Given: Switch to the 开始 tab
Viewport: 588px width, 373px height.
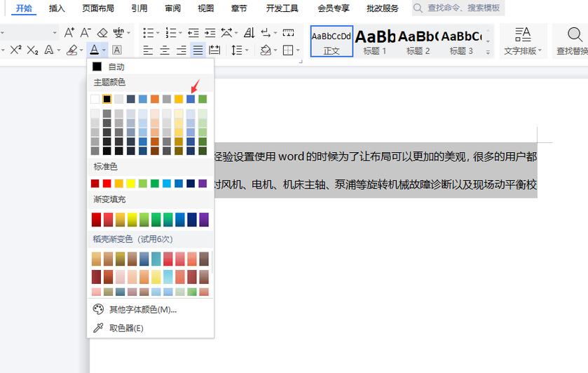Looking at the screenshot, I should coord(24,8).
